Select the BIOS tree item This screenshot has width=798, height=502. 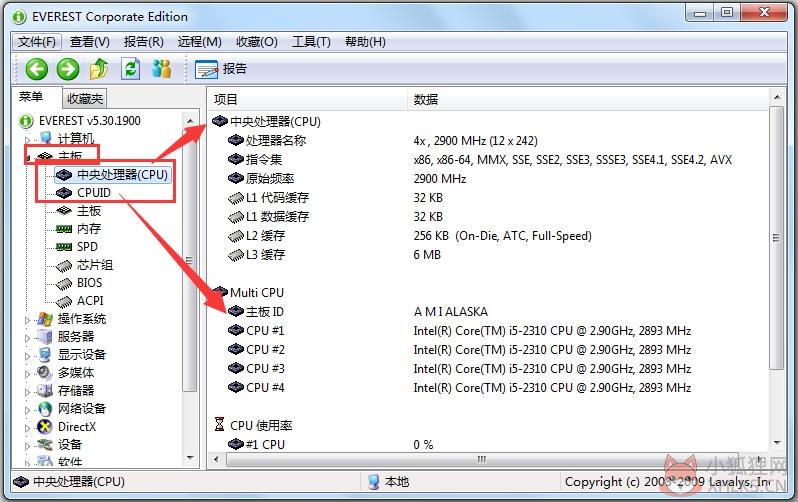[90, 283]
